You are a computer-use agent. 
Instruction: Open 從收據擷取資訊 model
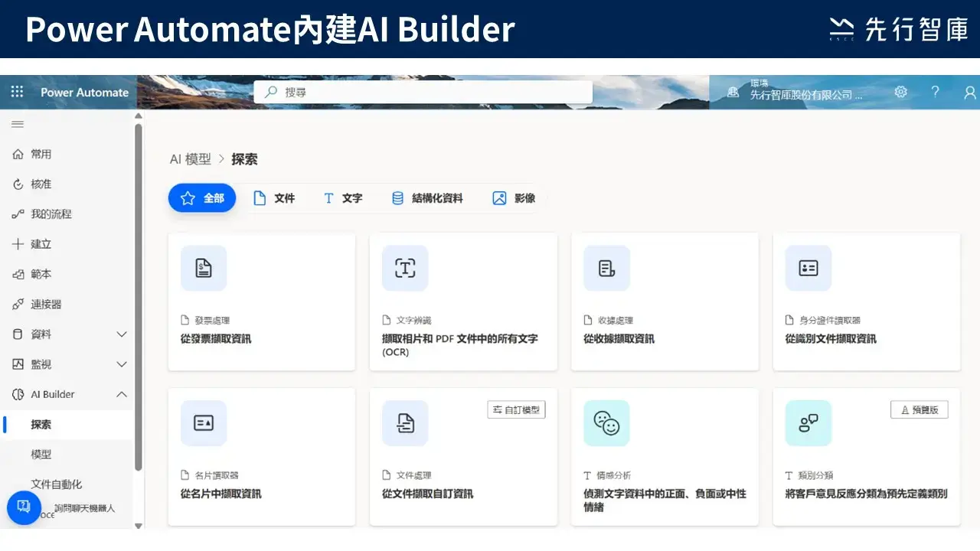coord(619,339)
